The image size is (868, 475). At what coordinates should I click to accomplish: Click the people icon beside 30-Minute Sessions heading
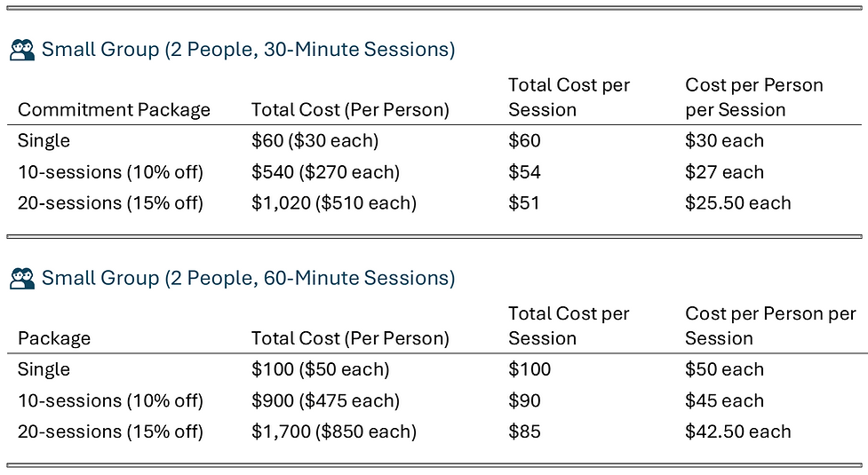(x=22, y=50)
